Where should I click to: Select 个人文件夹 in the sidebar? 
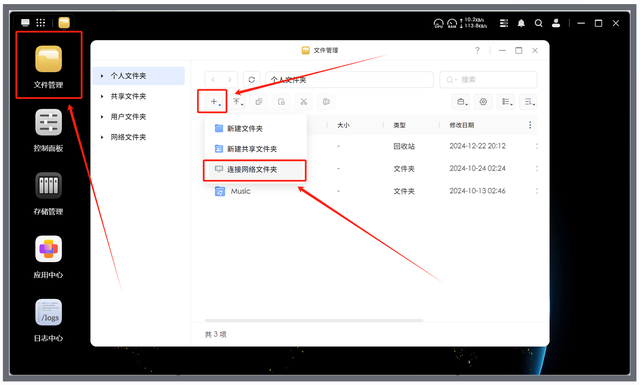(139, 76)
